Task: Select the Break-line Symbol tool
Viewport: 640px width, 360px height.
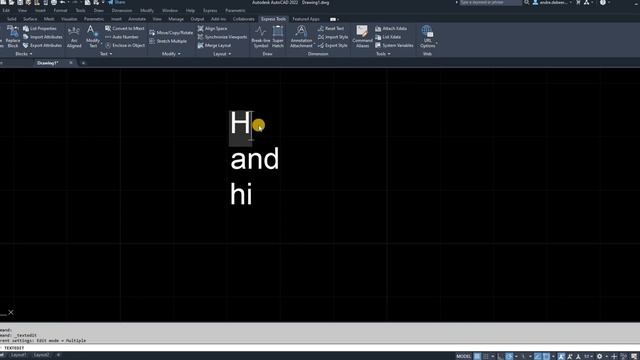Action: (260, 37)
